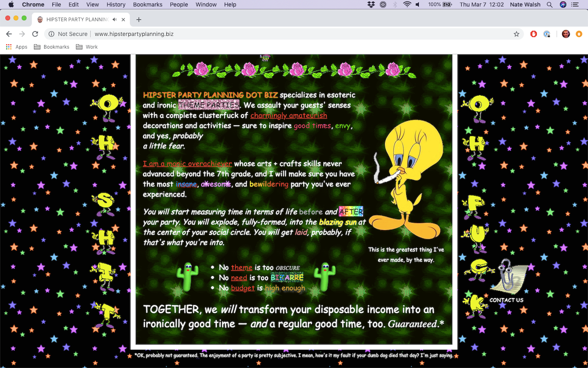The height and width of the screenshot is (368, 588).
Task: Open the Work bookmarks folder
Action: coord(87,47)
